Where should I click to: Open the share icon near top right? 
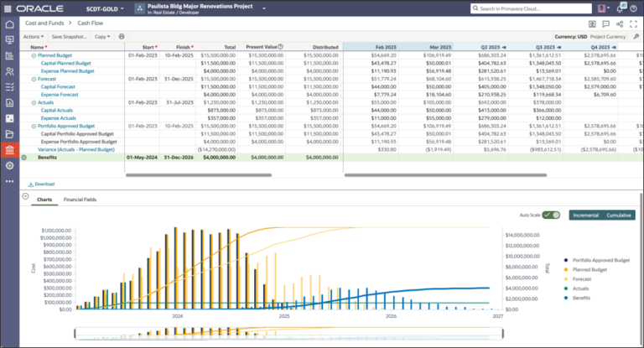coord(618,24)
